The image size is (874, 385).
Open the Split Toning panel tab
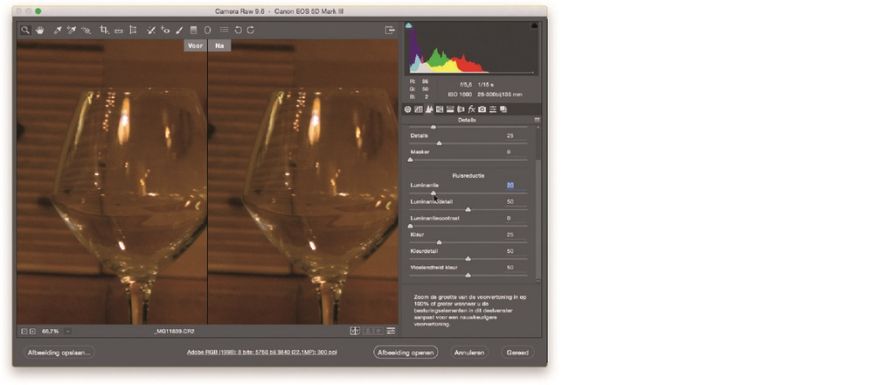coord(450,110)
